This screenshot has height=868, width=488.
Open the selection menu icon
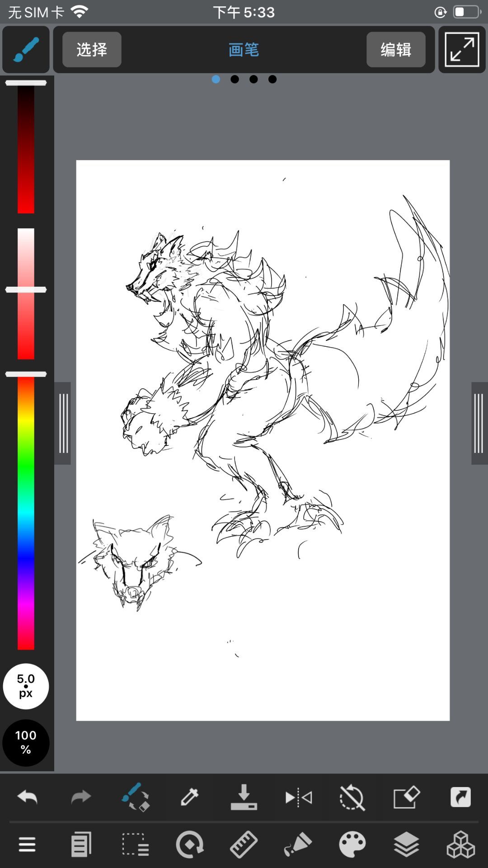click(x=136, y=844)
